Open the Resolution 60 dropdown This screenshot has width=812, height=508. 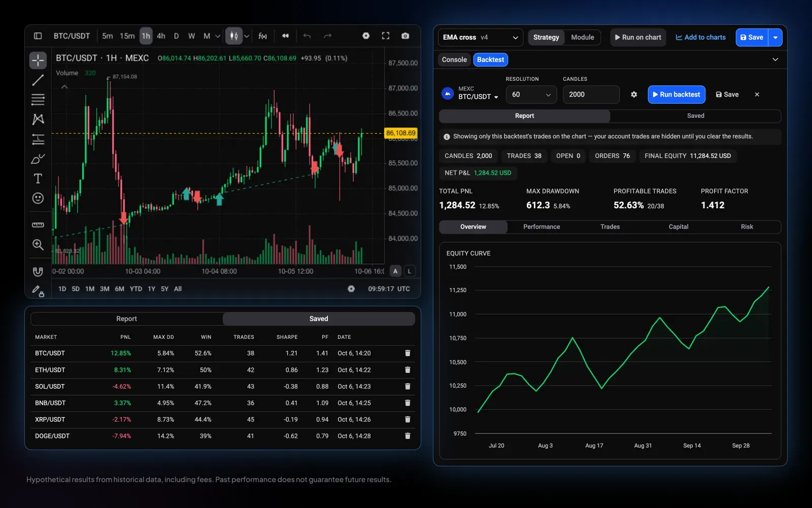(531, 94)
